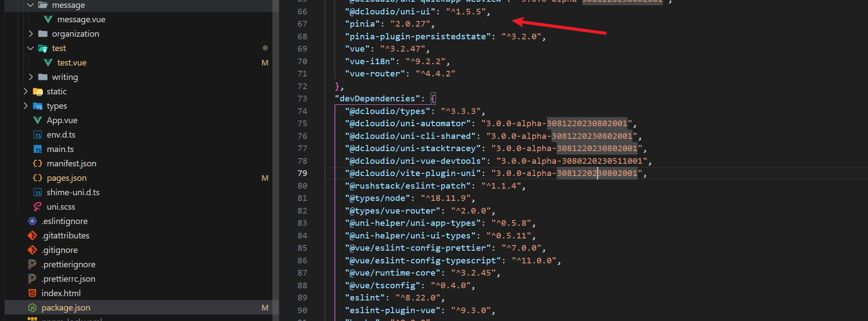This screenshot has height=321, width=868.
Task: Open index.html from the file tree
Action: pyautogui.click(x=61, y=293)
